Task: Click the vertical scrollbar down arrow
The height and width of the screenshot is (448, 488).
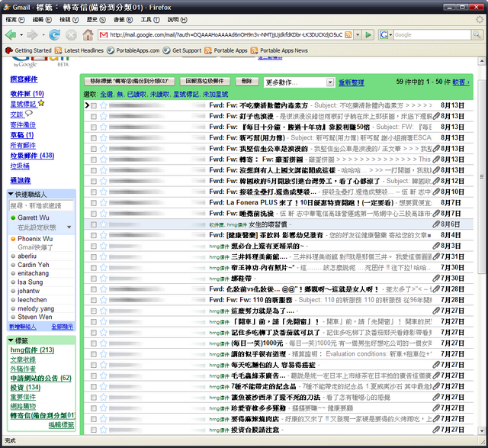Action: (482, 431)
